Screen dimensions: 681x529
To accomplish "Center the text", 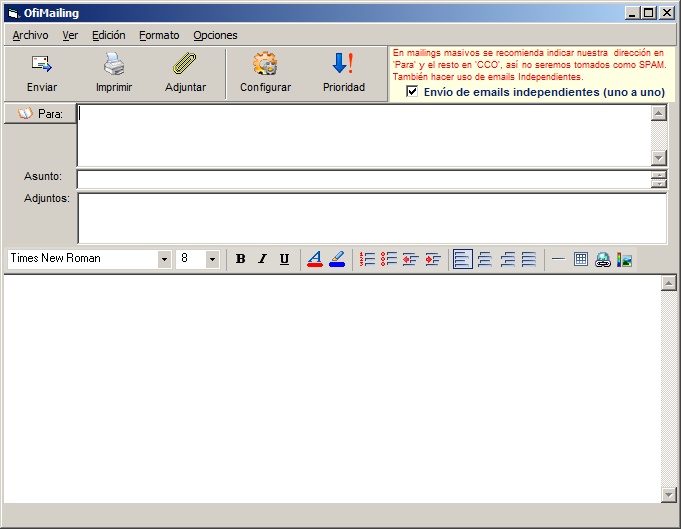I will (x=485, y=259).
